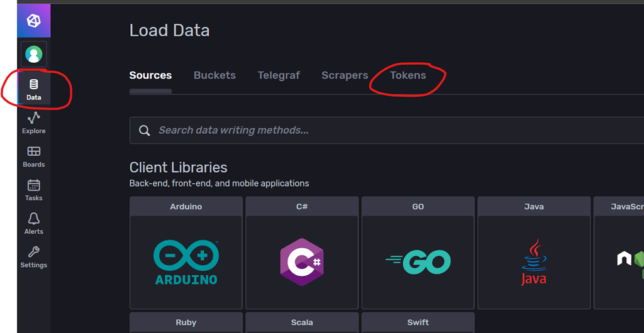Select the Swift client library tile

click(x=418, y=323)
